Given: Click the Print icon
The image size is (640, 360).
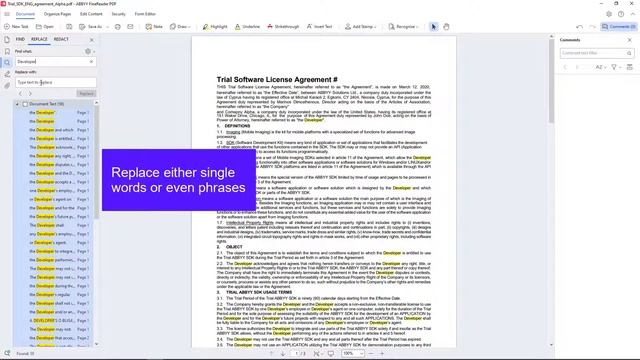Looking at the screenshot, I should 118,27.
